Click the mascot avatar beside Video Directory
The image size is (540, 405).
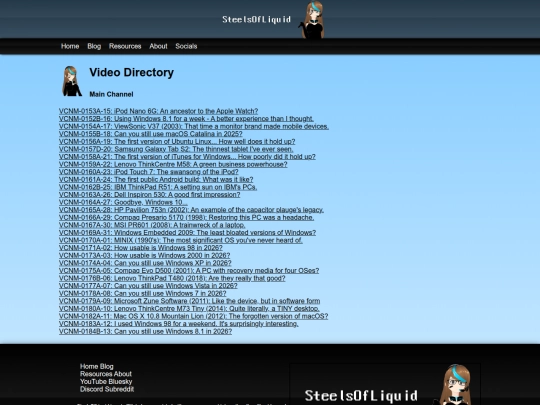[x=72, y=81]
